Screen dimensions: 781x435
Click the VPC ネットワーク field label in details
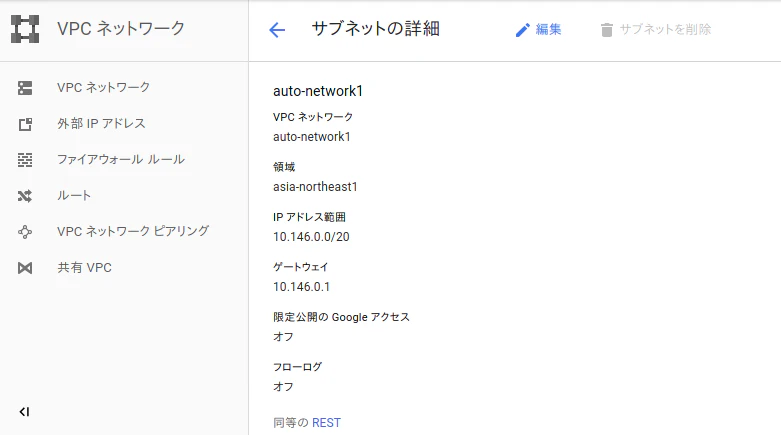click(313, 117)
